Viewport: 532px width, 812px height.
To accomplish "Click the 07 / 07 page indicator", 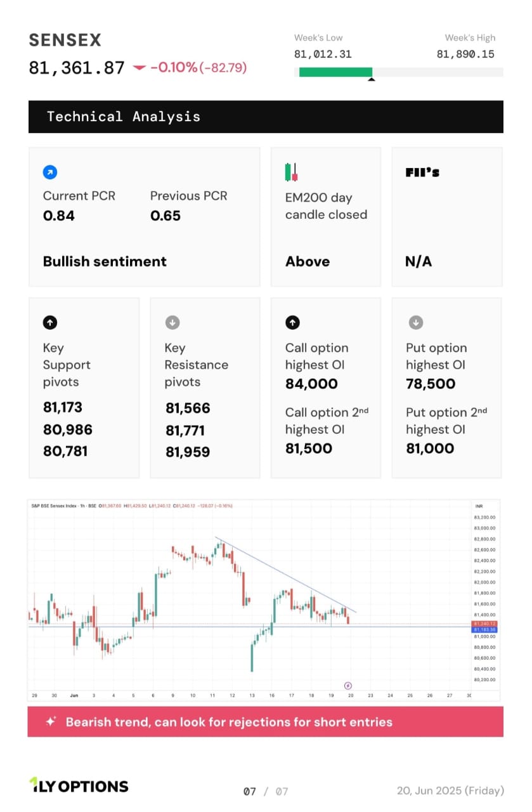I will [x=266, y=791].
